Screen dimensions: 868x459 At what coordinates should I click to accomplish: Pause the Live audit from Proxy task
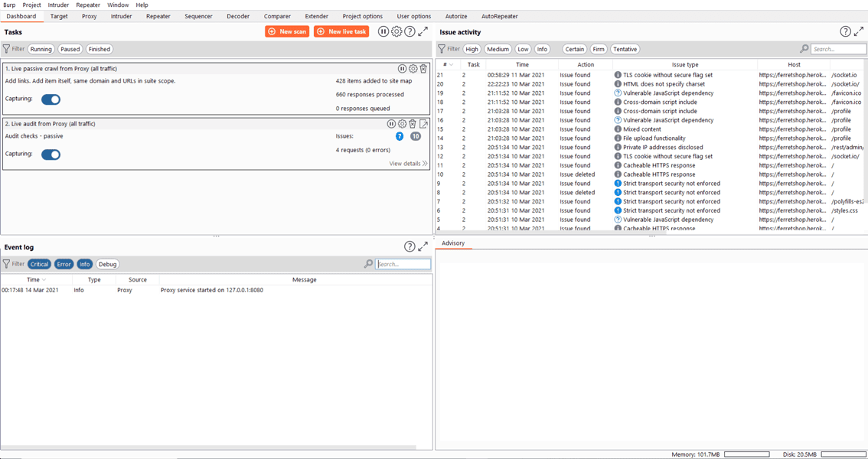[x=391, y=124]
